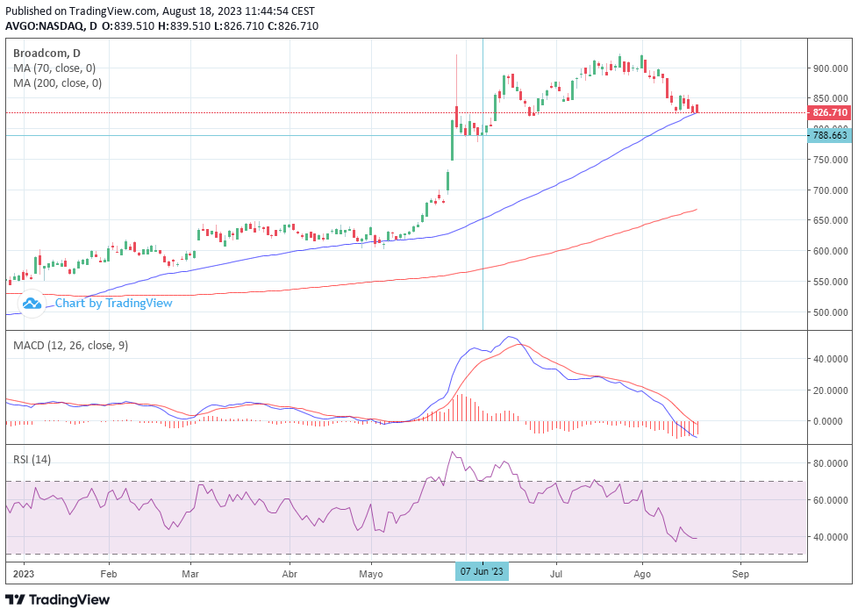Click the 'RSI (14)' indicator label
Viewport: 858px width, 616px height.
tap(32, 460)
